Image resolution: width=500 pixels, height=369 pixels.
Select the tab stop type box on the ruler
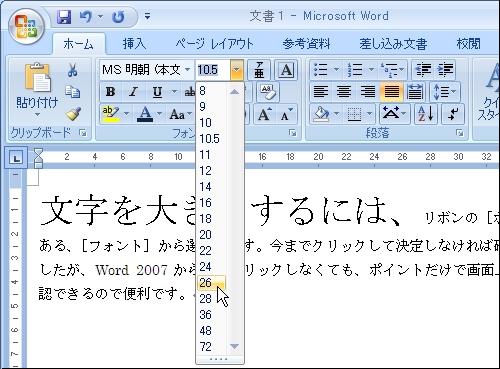tap(16, 158)
